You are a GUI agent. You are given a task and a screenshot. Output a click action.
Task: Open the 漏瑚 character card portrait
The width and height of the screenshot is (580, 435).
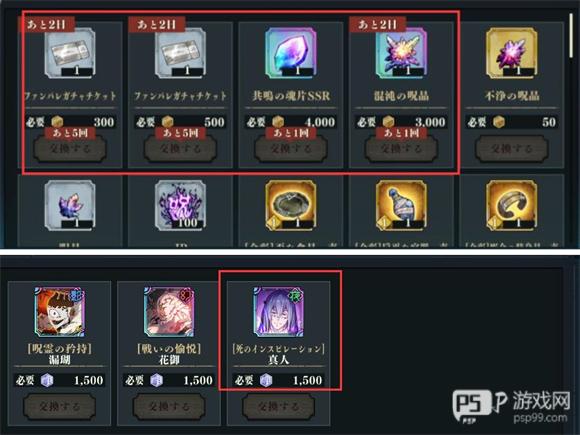coord(60,311)
